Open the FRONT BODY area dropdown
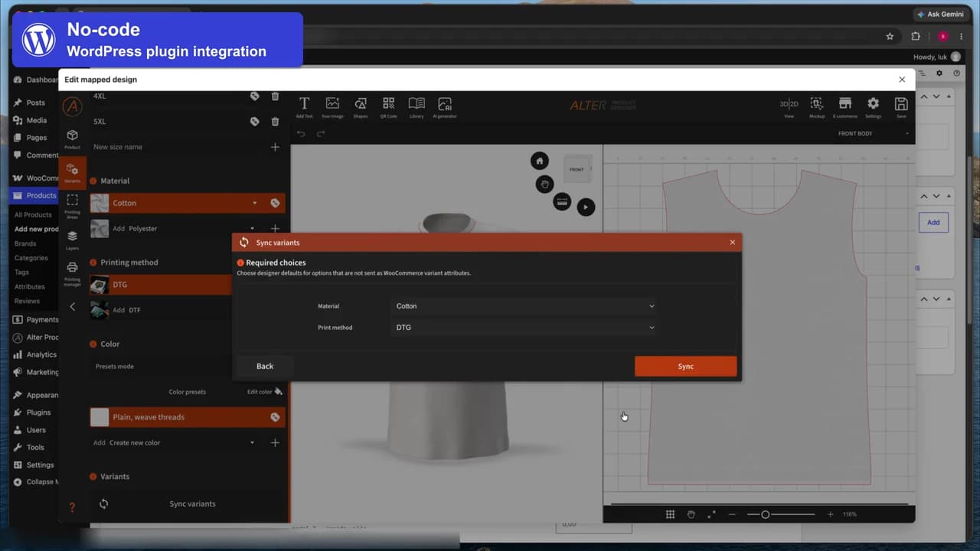980x551 pixels. (874, 133)
